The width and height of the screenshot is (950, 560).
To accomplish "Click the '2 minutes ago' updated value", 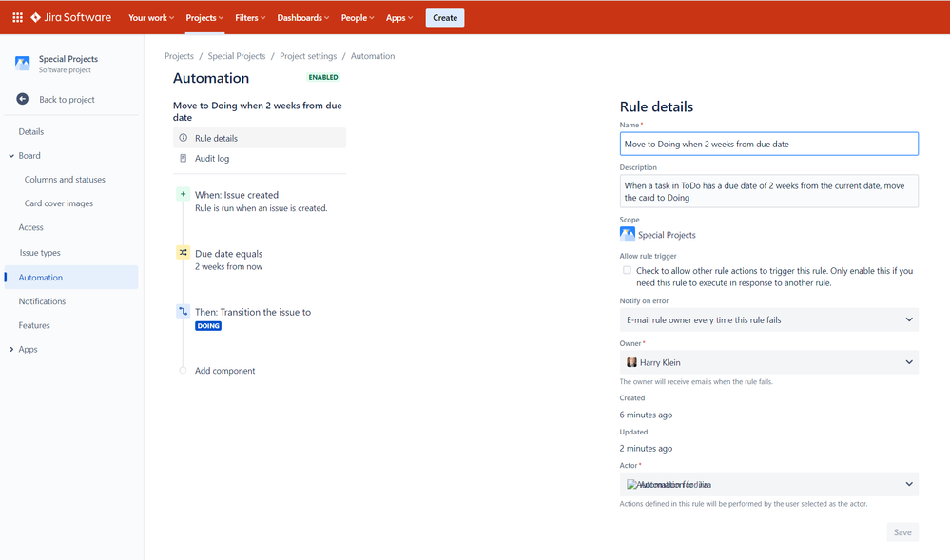I will [x=646, y=449].
